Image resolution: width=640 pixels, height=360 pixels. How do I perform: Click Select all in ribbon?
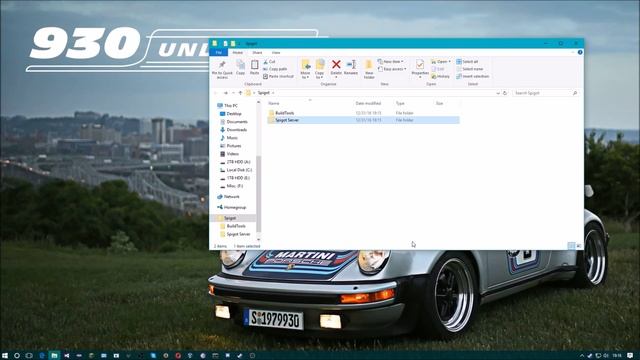(x=467, y=62)
